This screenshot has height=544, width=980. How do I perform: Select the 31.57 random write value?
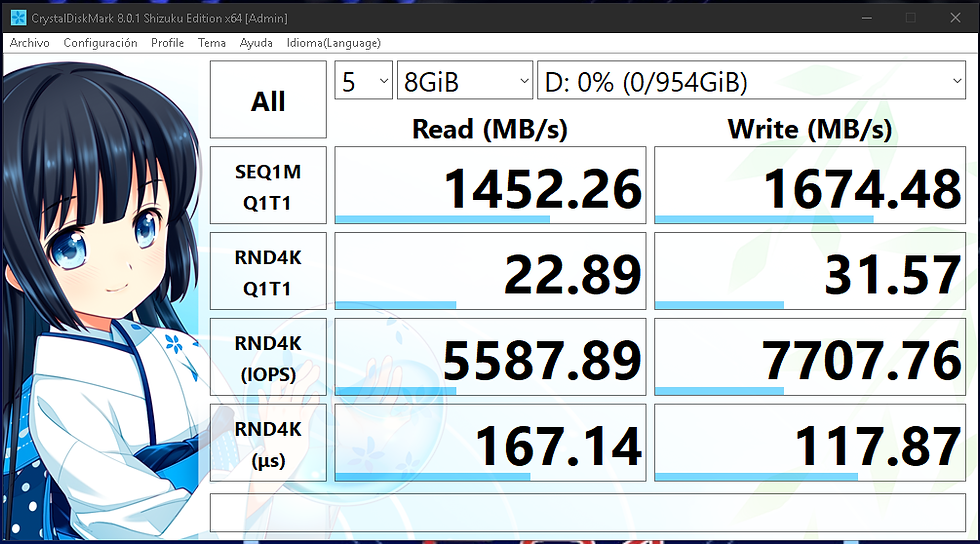point(810,271)
